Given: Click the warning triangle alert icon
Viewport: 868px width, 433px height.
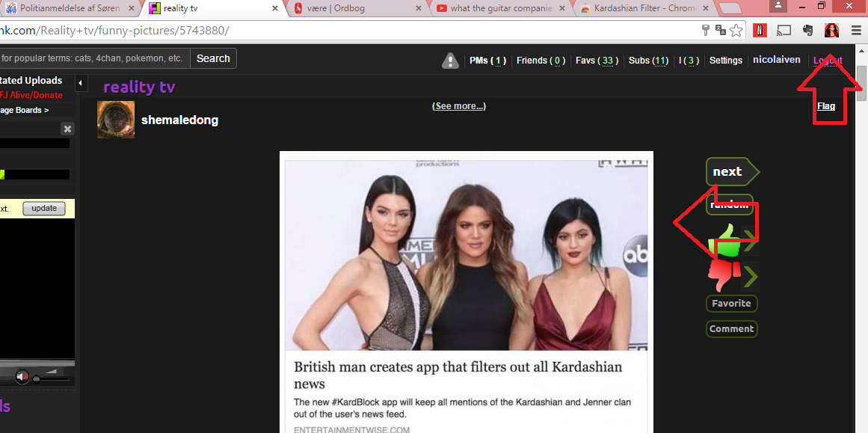Looking at the screenshot, I should (450, 61).
